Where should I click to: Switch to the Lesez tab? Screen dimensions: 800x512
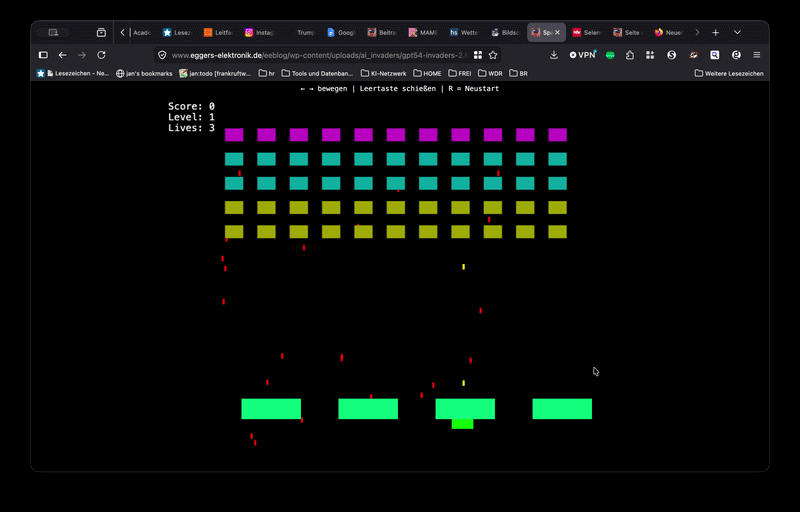(177, 33)
